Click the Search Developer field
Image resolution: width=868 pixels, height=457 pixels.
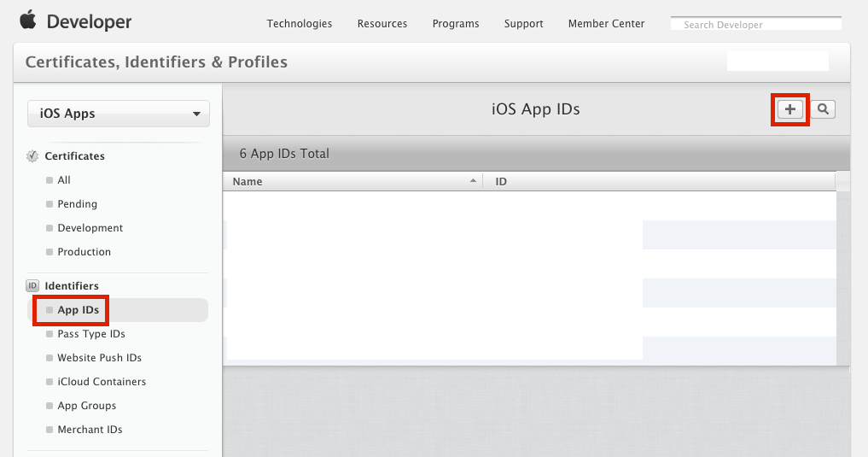click(x=756, y=25)
